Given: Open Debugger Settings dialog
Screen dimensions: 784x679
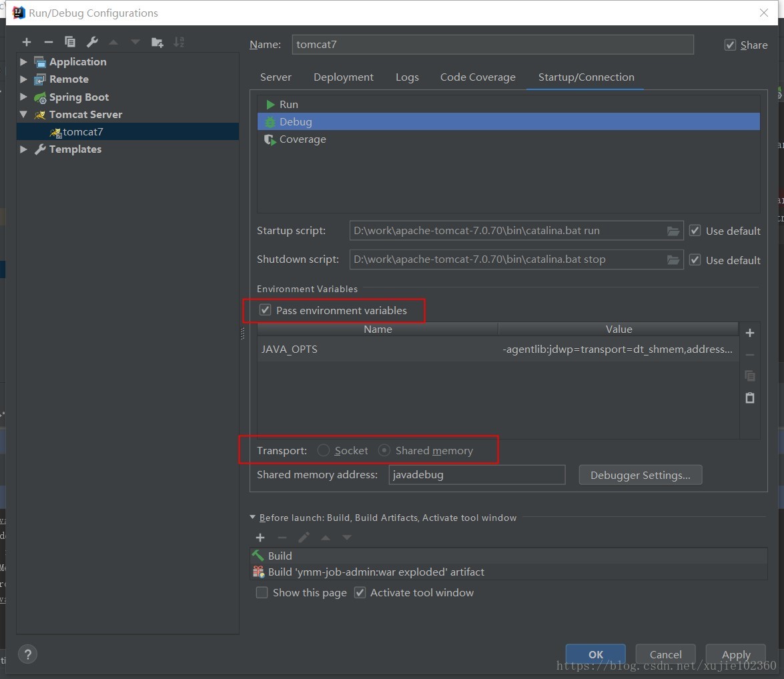Looking at the screenshot, I should pyautogui.click(x=640, y=475).
